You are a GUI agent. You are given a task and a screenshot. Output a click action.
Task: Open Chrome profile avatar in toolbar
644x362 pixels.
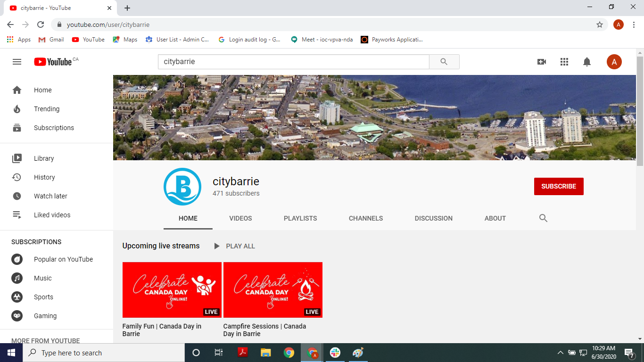619,25
